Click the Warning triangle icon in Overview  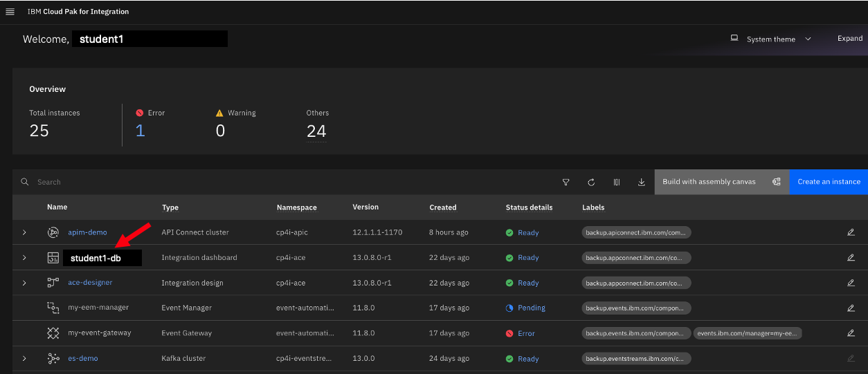click(x=219, y=113)
